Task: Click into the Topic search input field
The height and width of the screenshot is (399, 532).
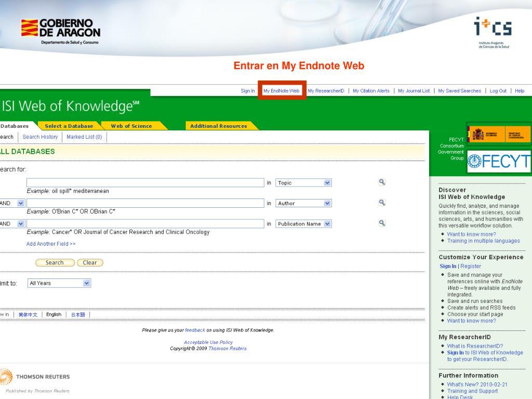Action: click(x=145, y=182)
